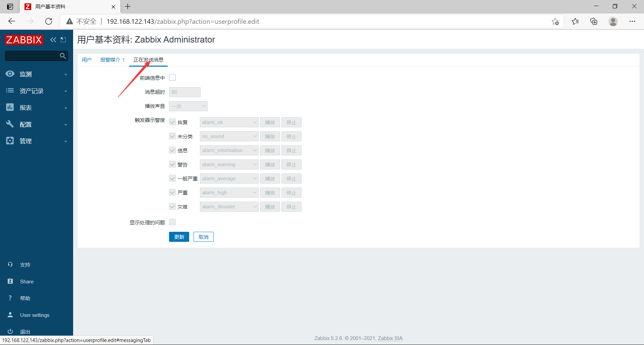Toggle the 灾难 severity checkbox
Image resolution: width=644 pixels, height=345 pixels.
[x=172, y=207]
